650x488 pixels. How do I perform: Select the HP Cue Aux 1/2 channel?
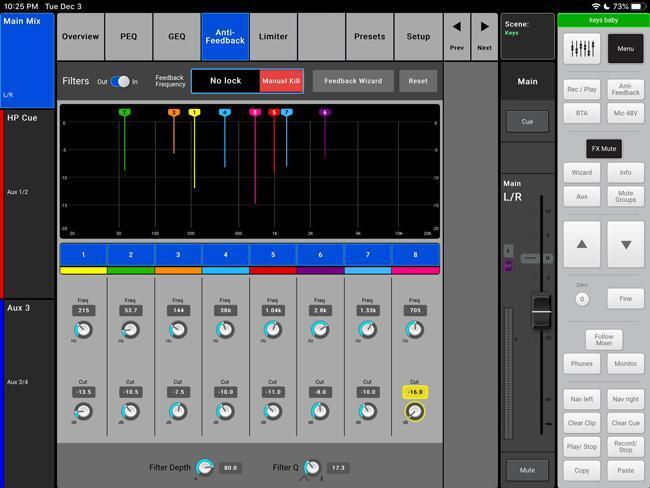(x=27, y=204)
